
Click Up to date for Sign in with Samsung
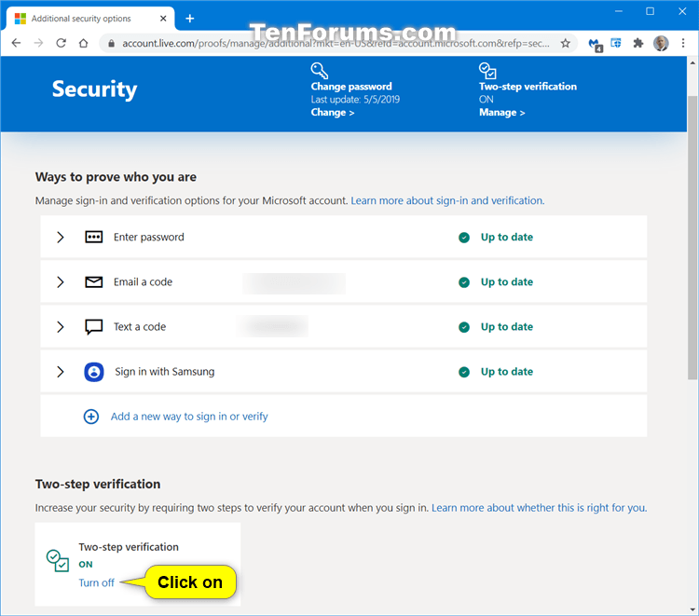click(x=506, y=372)
